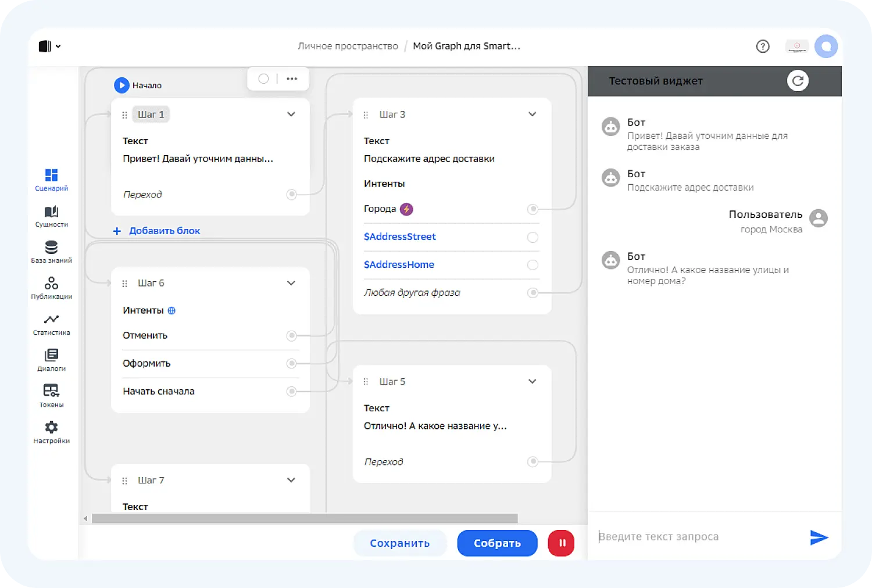Select the $AddressHome connector circle

point(533,265)
